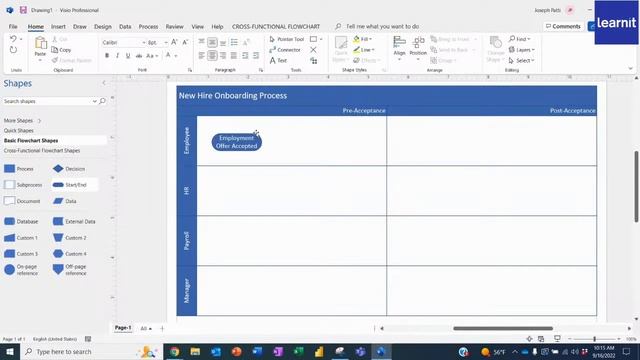Expand the rectangle drawing tool dropdown
Viewport: 640px width, 360px height.
click(321, 39)
